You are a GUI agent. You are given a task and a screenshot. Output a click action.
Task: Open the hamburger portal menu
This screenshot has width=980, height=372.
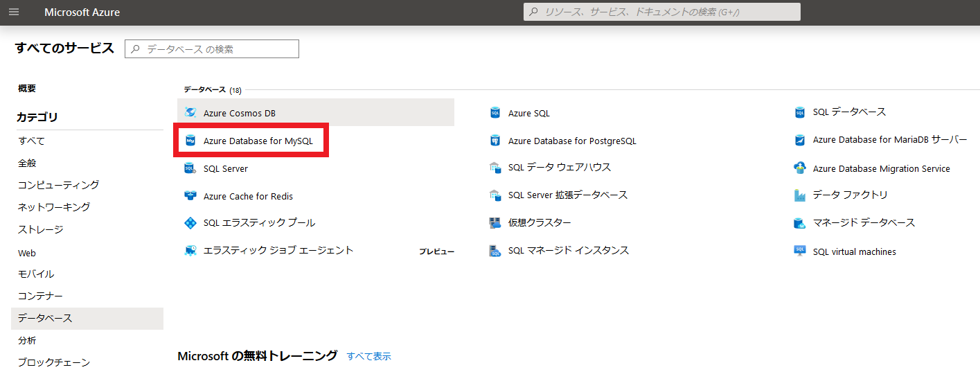[x=14, y=12]
